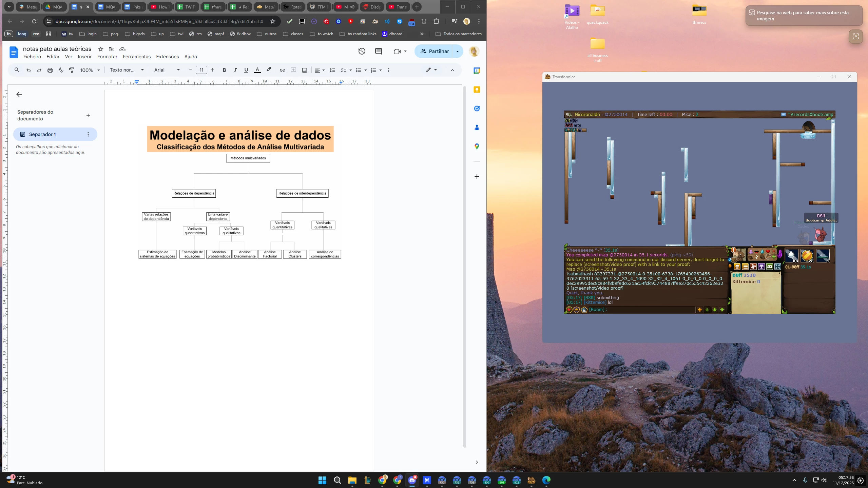Open File Explorer from the taskbar
This screenshot has width=868, height=488.
[352, 480]
